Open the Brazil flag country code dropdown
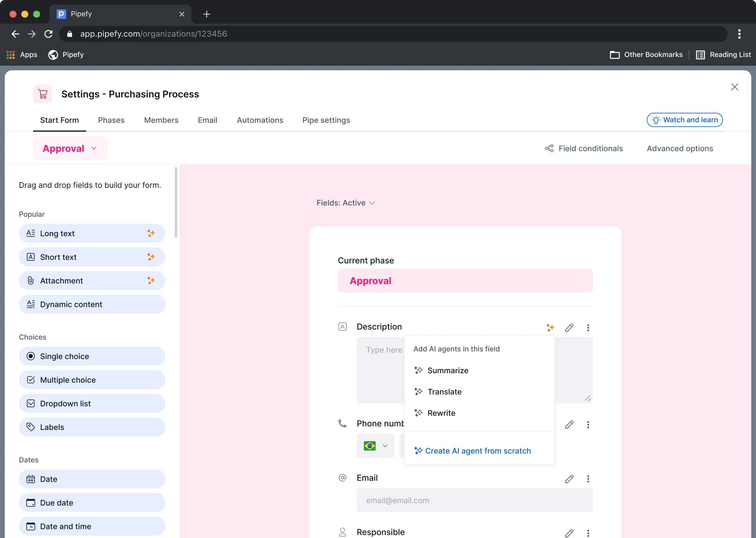 coord(375,446)
